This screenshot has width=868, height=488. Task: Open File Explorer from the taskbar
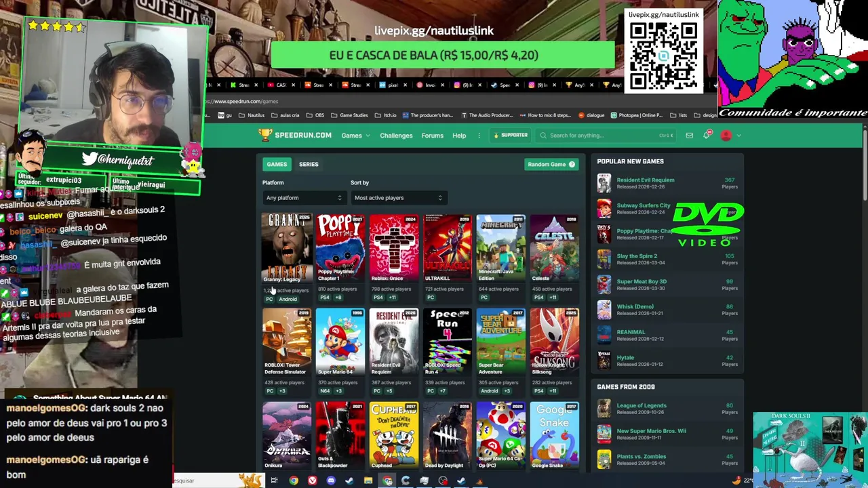(x=368, y=481)
